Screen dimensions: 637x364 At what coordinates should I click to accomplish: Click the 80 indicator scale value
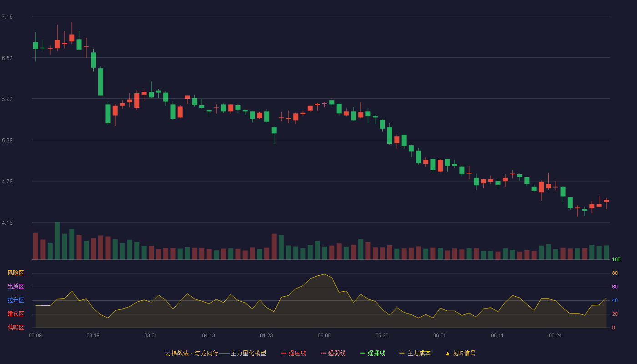[x=615, y=273]
